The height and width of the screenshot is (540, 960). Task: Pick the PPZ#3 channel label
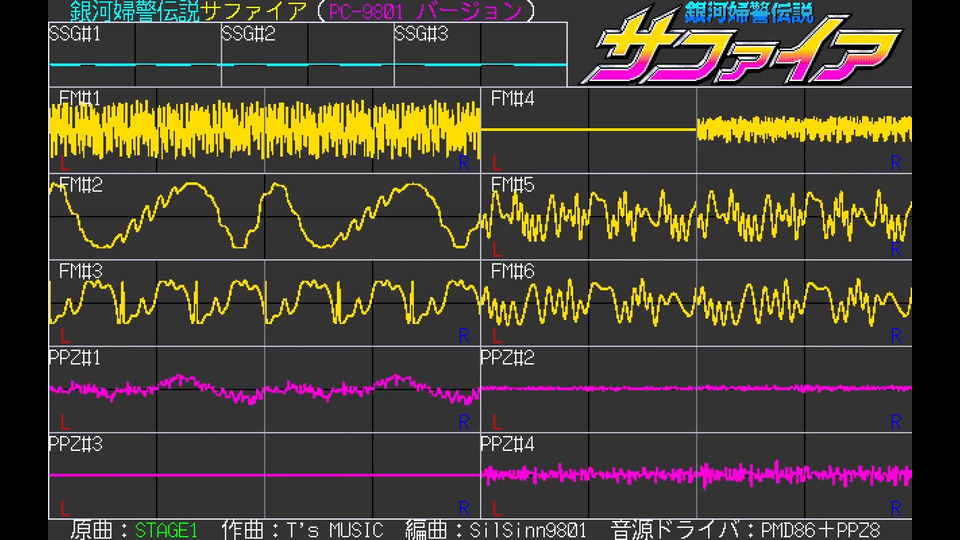point(75,444)
